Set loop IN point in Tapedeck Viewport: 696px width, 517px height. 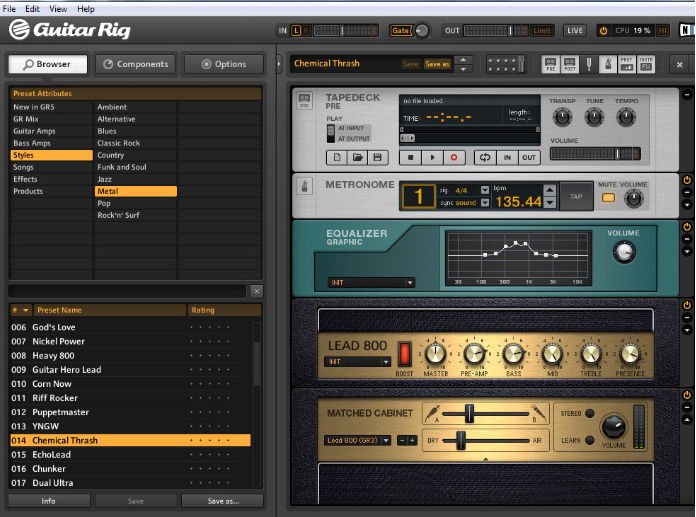(507, 158)
